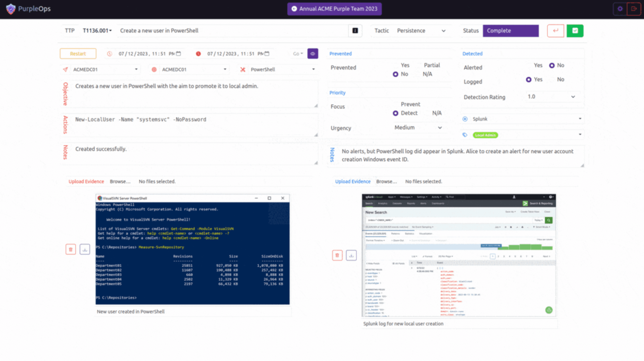644x361 pixels.
Task: Click the target host red circle icon
Action: tap(154, 69)
